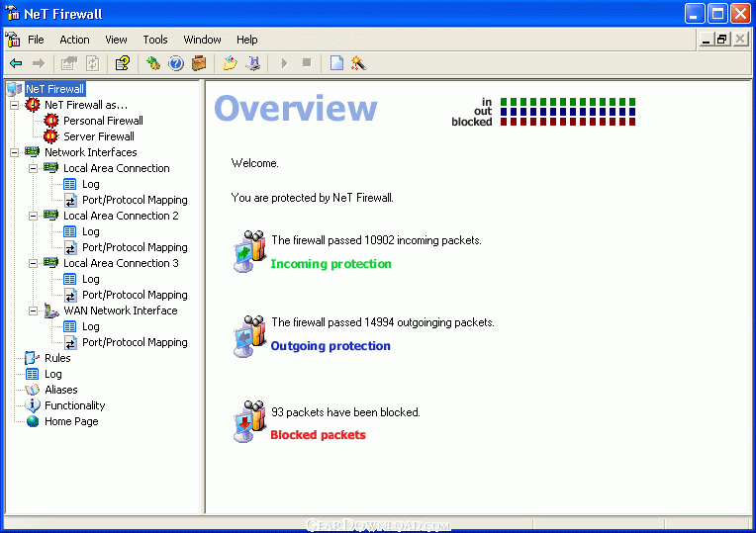This screenshot has height=533, width=756.
Task: Select the root NeT Firewall tree node
Action: [x=55, y=89]
